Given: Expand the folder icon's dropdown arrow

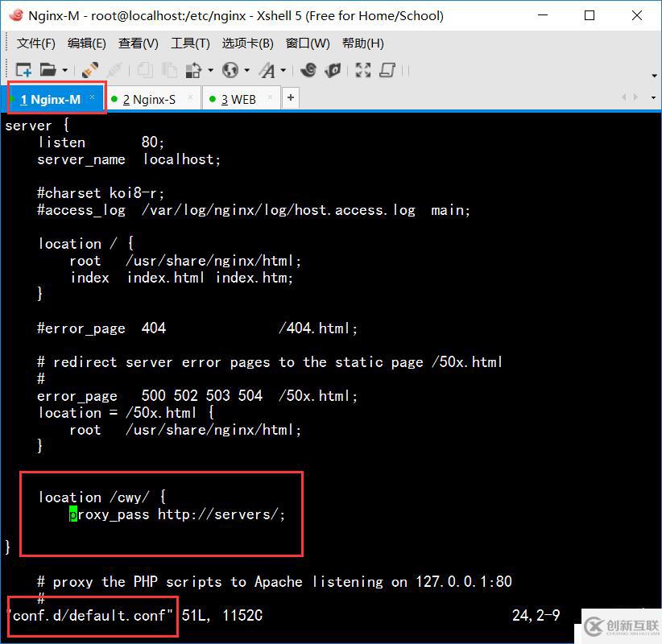Looking at the screenshot, I should pos(64,69).
